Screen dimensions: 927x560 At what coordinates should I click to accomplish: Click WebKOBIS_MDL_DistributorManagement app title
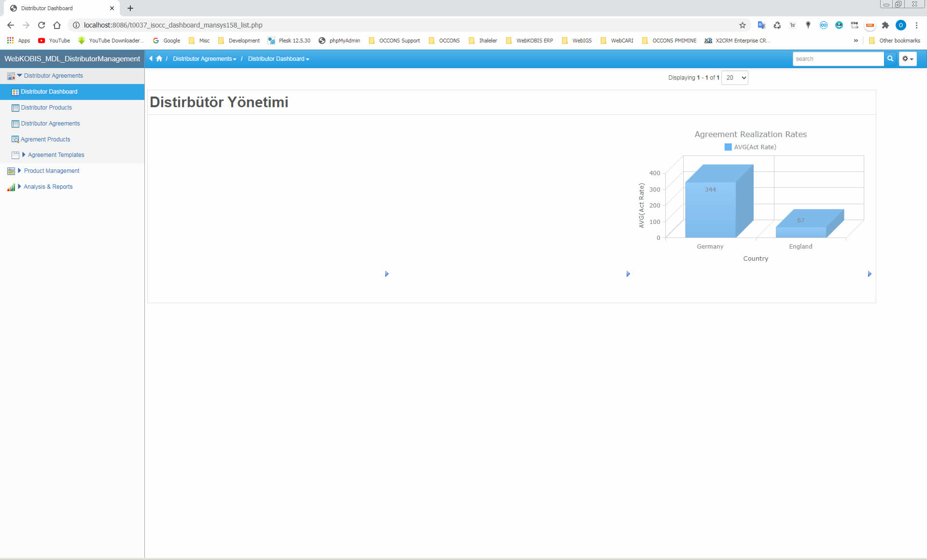[x=72, y=59]
